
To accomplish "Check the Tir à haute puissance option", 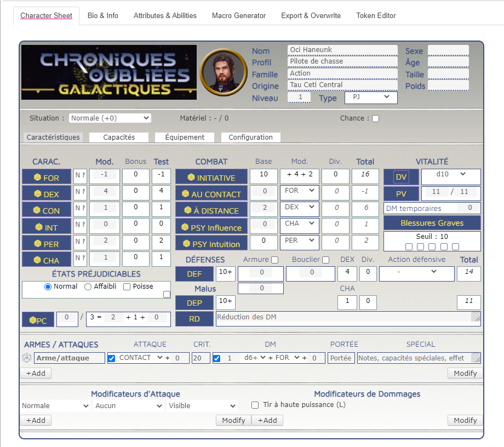I will tap(255, 405).
